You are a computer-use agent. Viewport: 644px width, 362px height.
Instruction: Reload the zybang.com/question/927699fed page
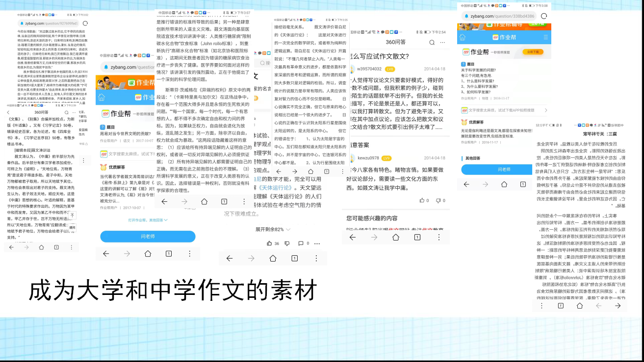click(85, 23)
